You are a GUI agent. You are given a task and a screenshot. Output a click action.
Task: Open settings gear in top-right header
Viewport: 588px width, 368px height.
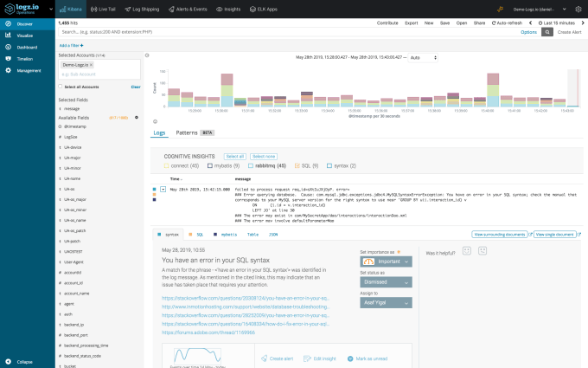click(578, 7)
